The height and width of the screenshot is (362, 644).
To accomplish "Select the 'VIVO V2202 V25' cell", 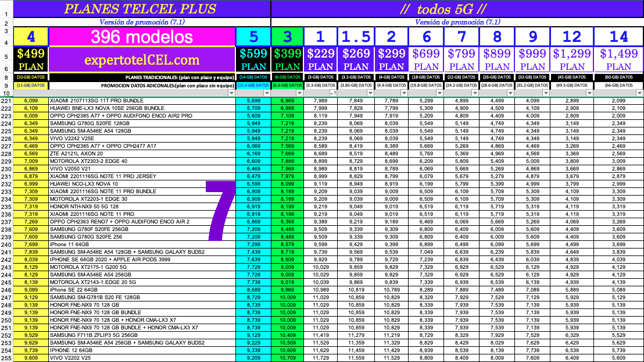I will 142,358.
